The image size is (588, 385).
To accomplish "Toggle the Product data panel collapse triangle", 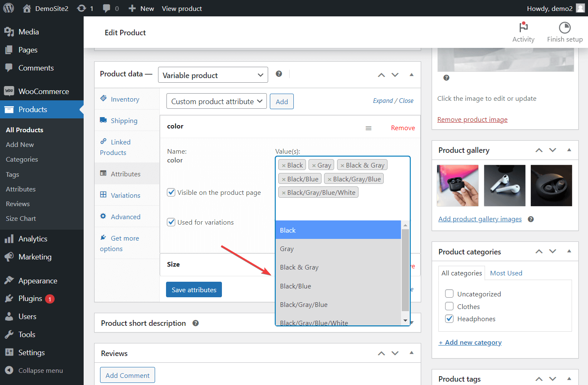I will pyautogui.click(x=411, y=75).
